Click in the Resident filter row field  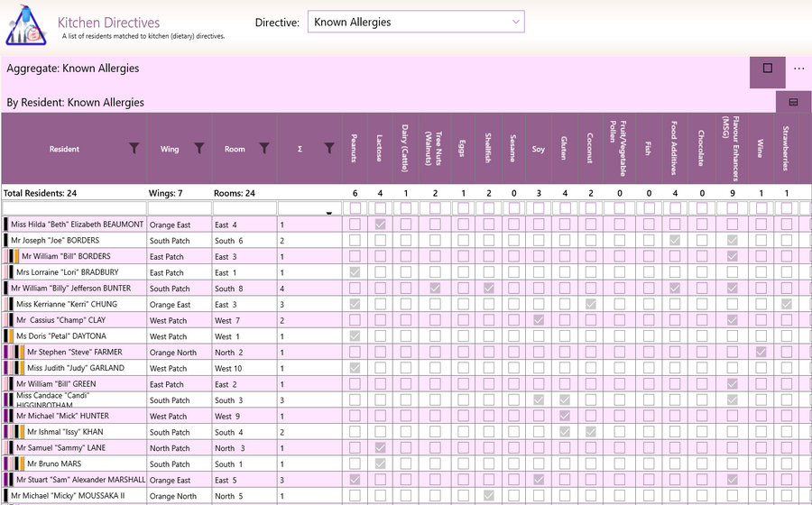(74, 208)
